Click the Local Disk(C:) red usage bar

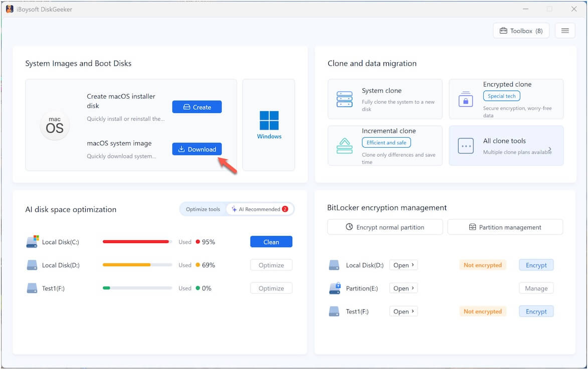tap(137, 242)
